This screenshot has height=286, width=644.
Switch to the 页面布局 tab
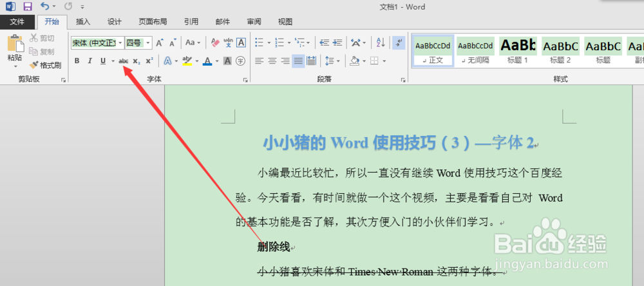tap(153, 22)
